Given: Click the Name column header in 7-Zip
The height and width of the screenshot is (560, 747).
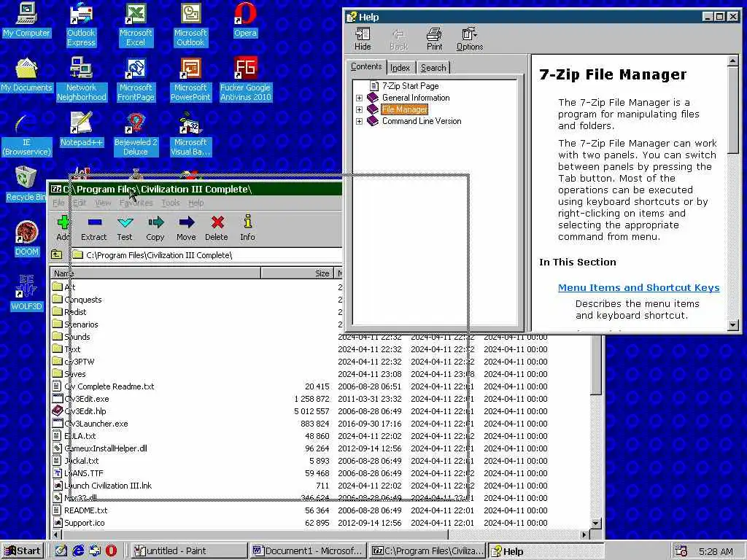Looking at the screenshot, I should point(155,273).
